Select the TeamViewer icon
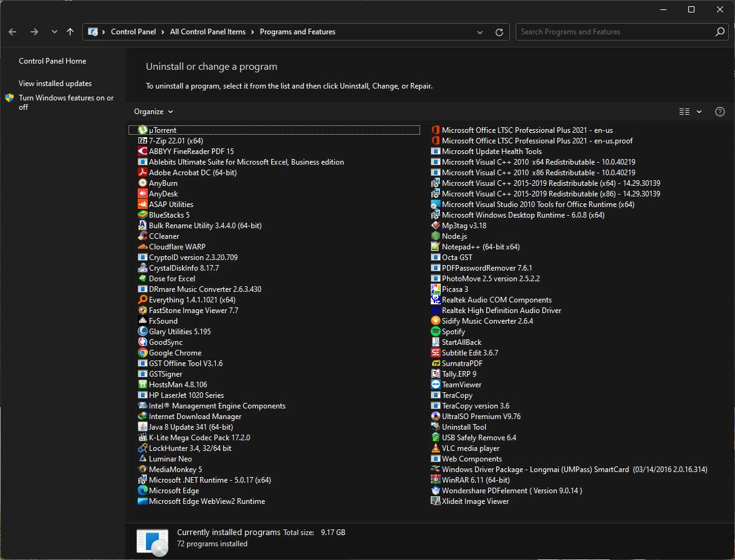Viewport: 735px width, 560px height. (x=436, y=385)
